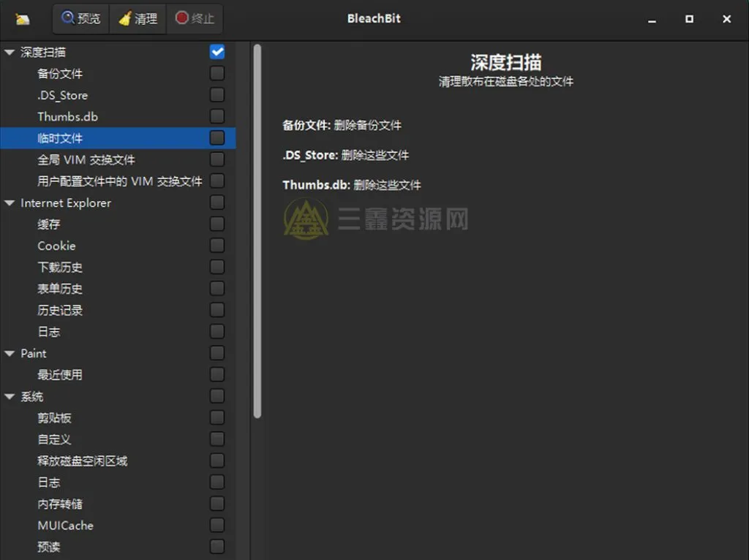Select the Cookie row
The image size is (749, 560).
coord(118,246)
